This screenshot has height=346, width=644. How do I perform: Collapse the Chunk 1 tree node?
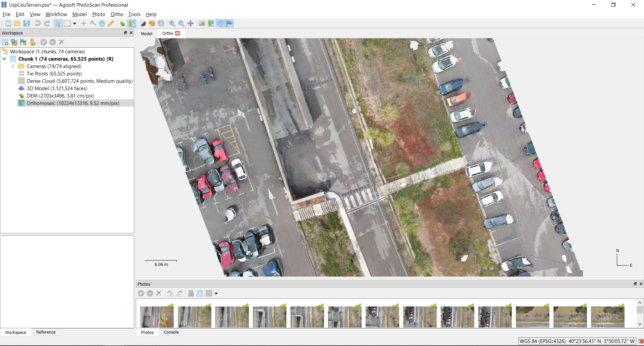coord(4,59)
